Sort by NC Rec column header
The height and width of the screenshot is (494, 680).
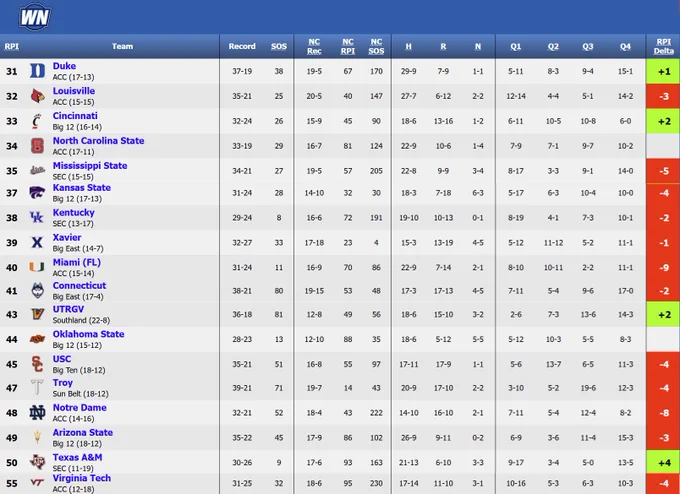[314, 46]
